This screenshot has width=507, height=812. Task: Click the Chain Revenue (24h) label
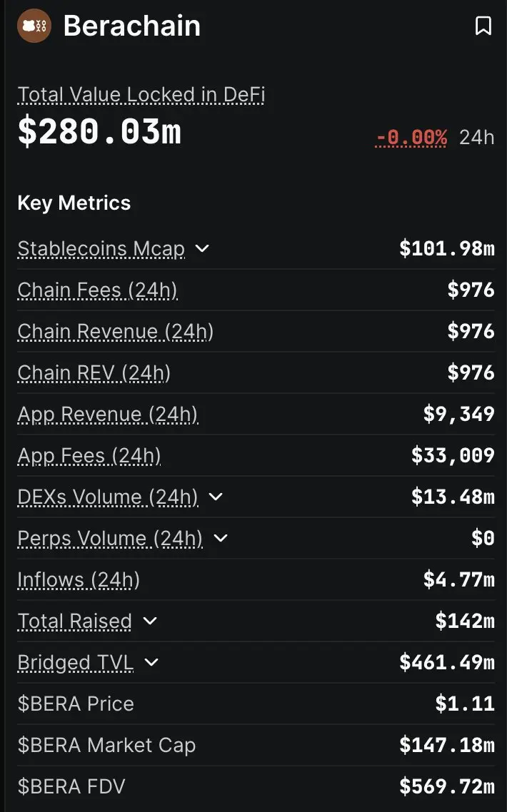point(116,331)
